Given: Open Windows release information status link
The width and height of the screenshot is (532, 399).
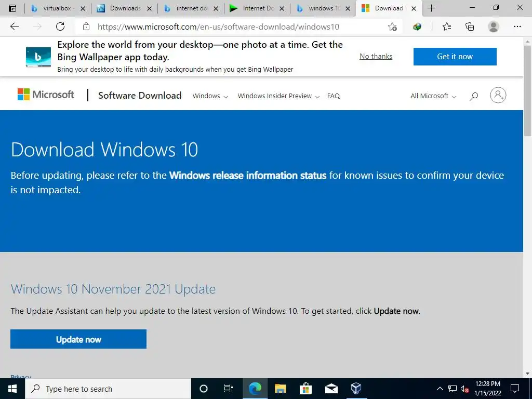Looking at the screenshot, I should (x=248, y=176).
